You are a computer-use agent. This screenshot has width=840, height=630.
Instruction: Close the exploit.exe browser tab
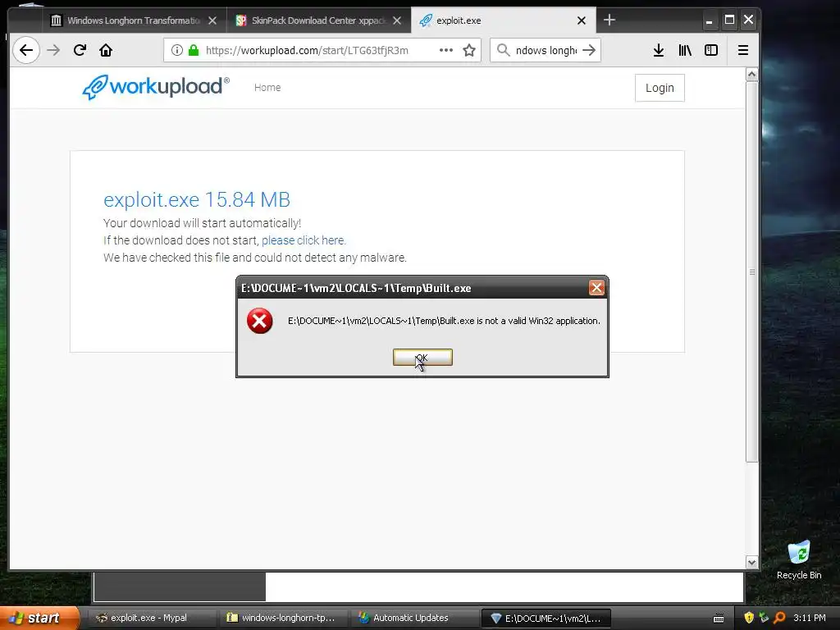582,21
